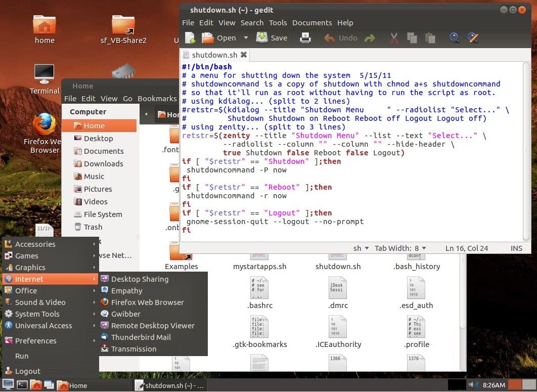537x392 pixels.
Task: Open the Go menu in Home window
Action: pos(127,98)
